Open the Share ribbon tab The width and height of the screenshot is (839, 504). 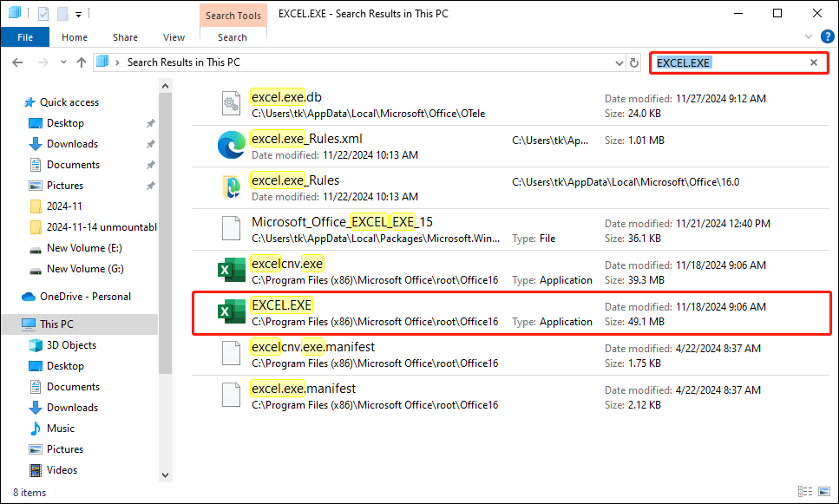(x=125, y=37)
